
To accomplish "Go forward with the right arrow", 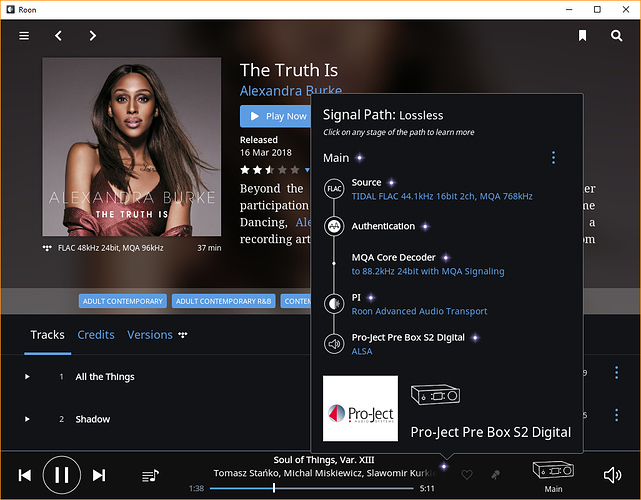I will (x=93, y=36).
